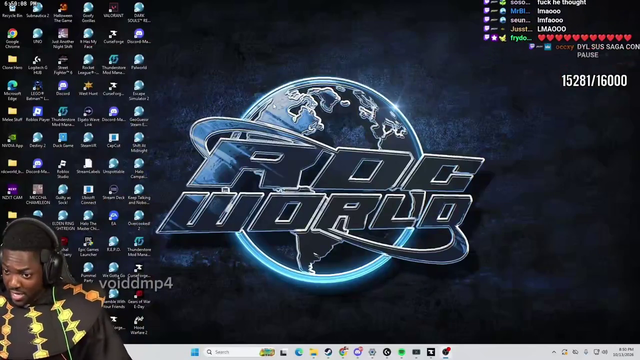Launch Stream Deck desktop shortcut
The width and height of the screenshot is (640, 360).
click(113, 192)
